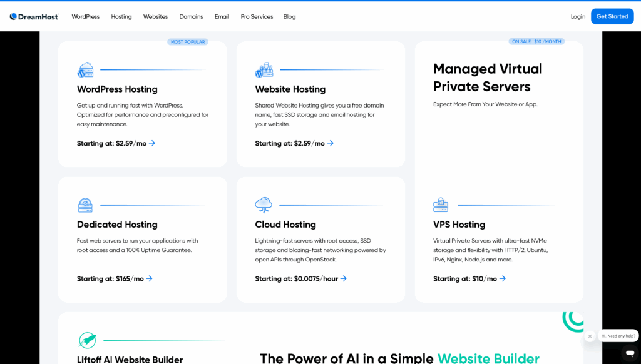This screenshot has width=641, height=364.
Task: Open the WordPress Hosting heading link
Action: [117, 89]
